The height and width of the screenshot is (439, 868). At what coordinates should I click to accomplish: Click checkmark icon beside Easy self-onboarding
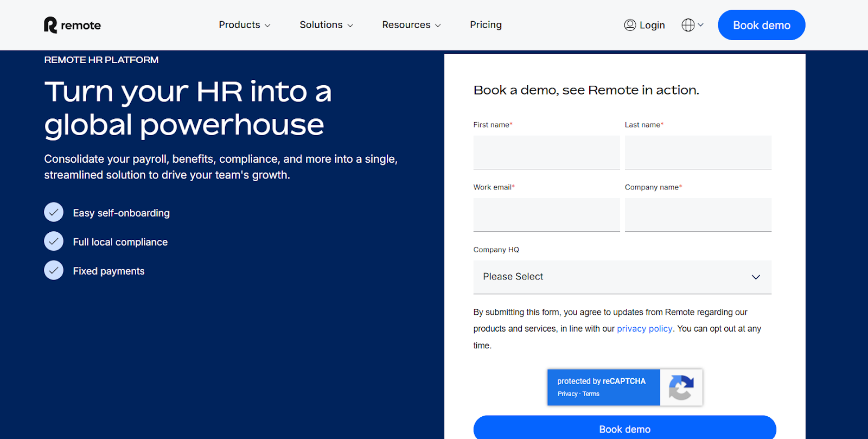[54, 212]
